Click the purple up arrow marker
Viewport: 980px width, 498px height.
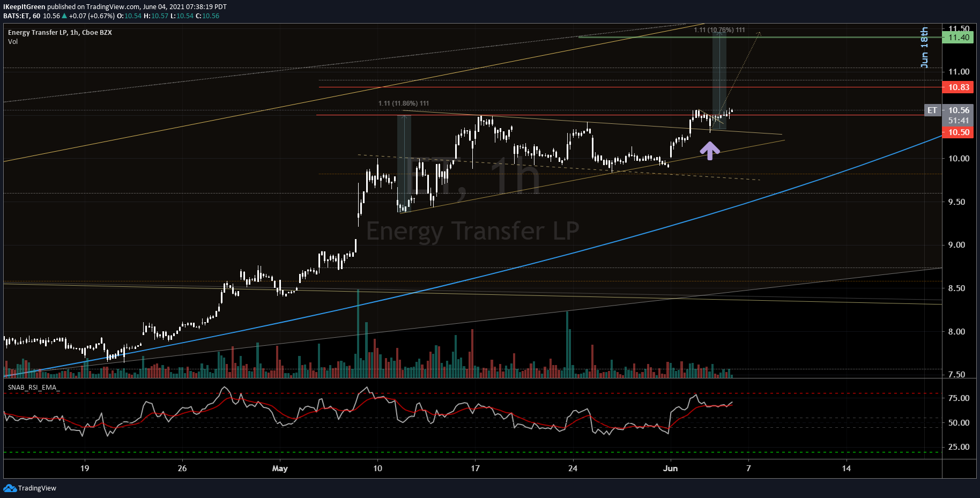[x=710, y=151]
